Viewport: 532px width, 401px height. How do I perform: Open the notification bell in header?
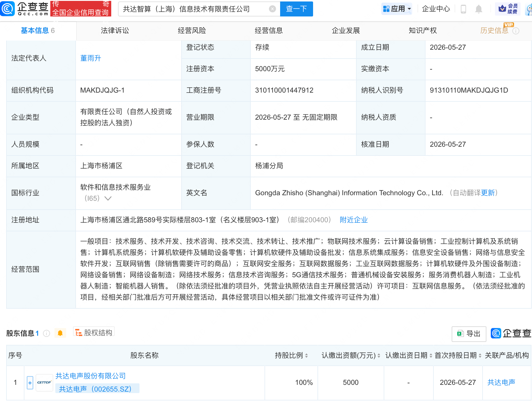pyautogui.click(x=479, y=9)
